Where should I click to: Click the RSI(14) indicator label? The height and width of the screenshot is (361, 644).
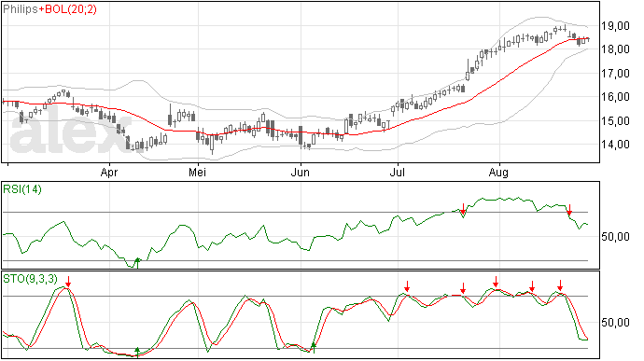[22, 189]
